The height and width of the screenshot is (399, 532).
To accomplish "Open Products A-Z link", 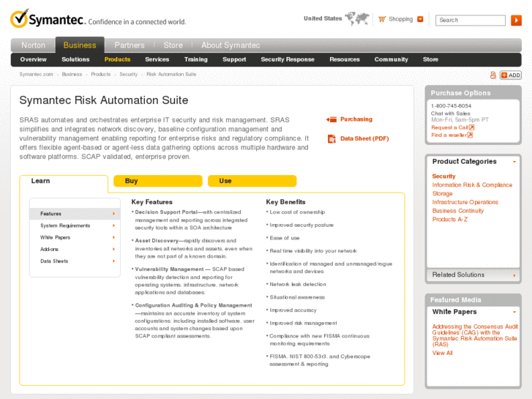I will (x=449, y=220).
